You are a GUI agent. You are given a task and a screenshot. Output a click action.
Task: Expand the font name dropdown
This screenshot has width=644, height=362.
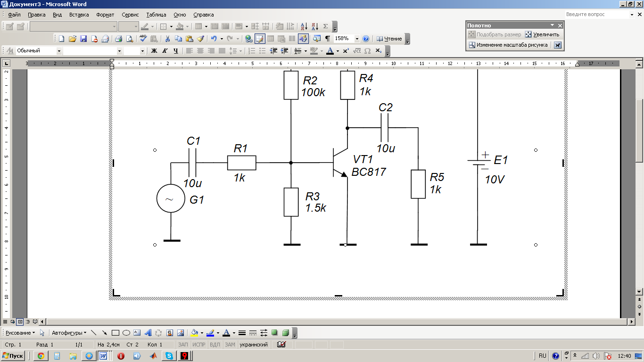(x=119, y=50)
